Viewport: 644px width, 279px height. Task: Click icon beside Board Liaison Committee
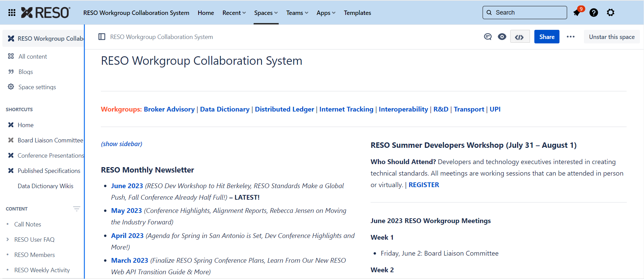coord(11,140)
